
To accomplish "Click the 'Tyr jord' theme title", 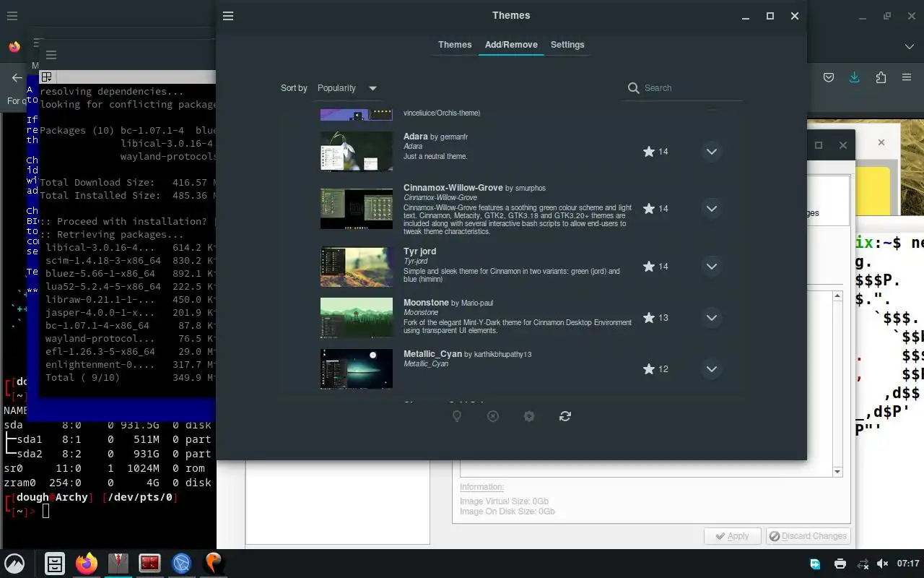I will 420,251.
